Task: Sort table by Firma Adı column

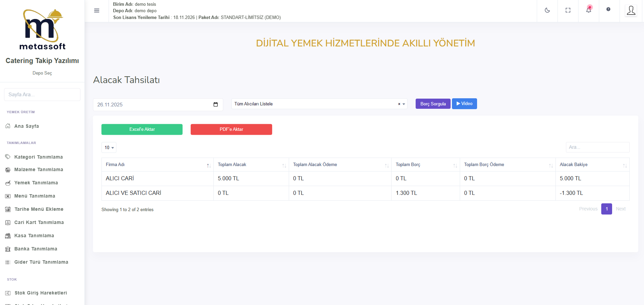Action: tap(157, 165)
